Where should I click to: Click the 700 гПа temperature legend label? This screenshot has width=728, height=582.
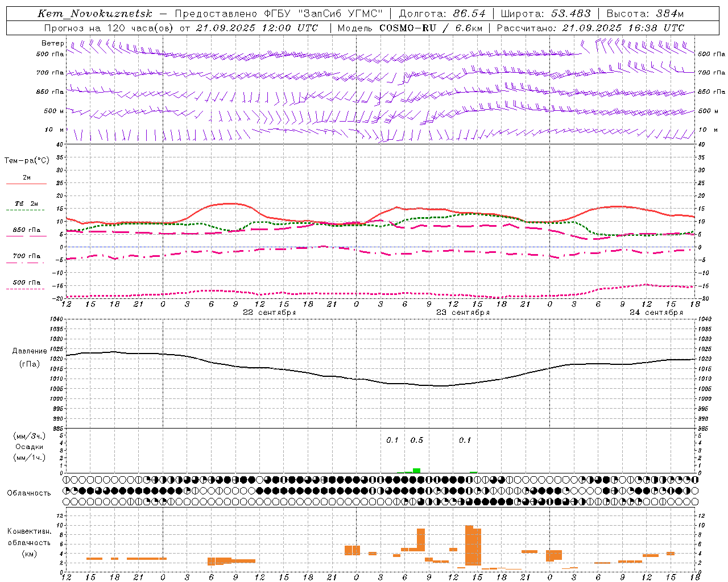click(x=26, y=256)
